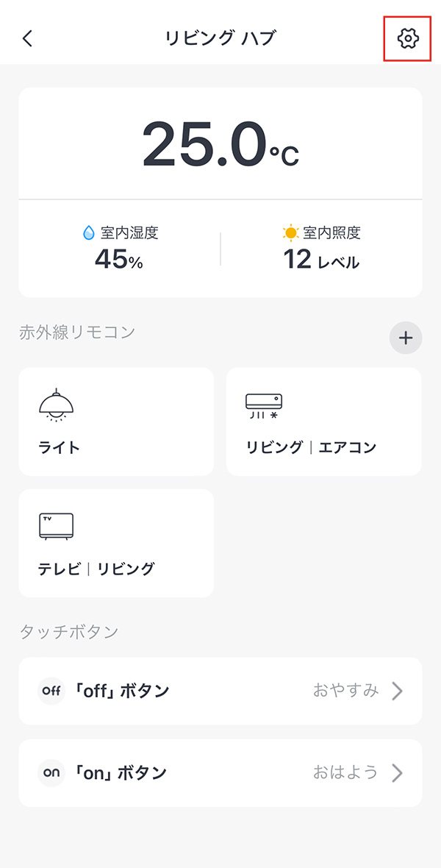The height and width of the screenshot is (868, 441).
Task: Tap the ceiling light icon
Action: coord(57,403)
